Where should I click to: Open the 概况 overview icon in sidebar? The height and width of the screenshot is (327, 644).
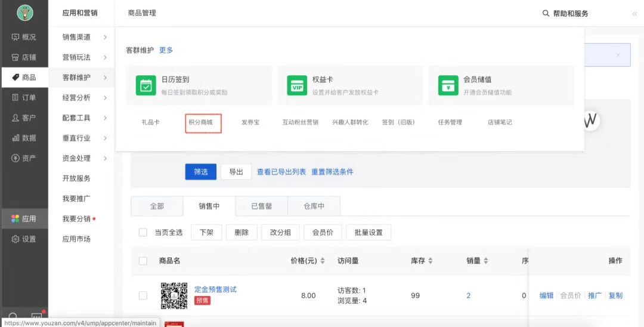pyautogui.click(x=15, y=37)
